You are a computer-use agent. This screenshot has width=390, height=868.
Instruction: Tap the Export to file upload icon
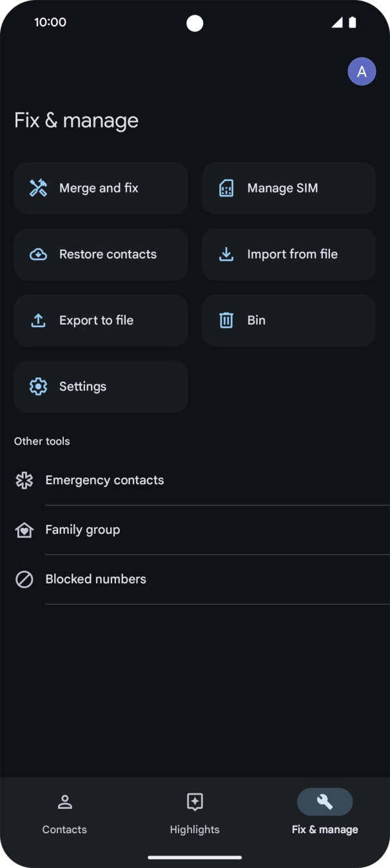[x=39, y=320]
